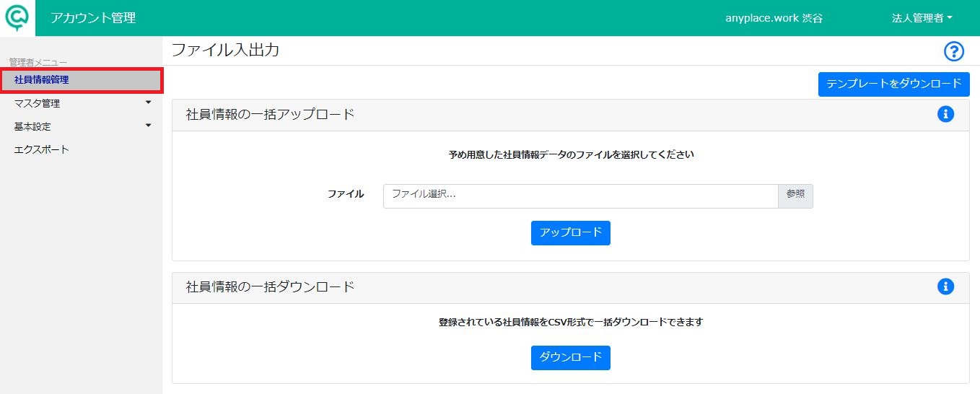The height and width of the screenshot is (394, 980).
Task: Open the 法人管理者 dropdown
Action: [x=922, y=18]
